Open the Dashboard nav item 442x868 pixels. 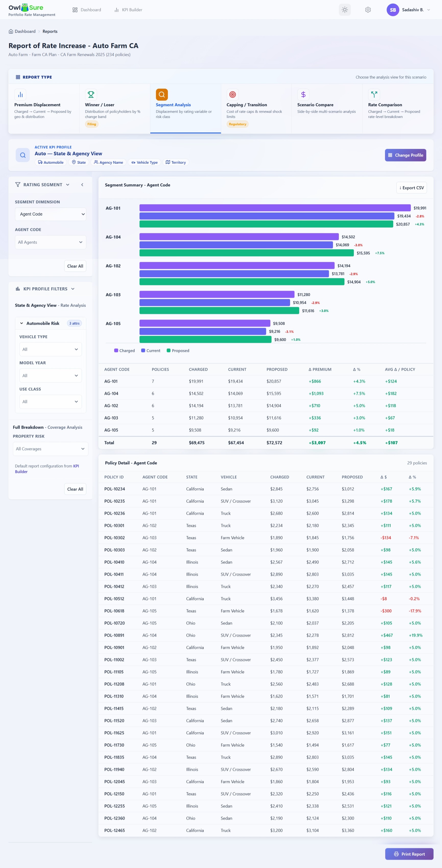pyautogui.click(x=87, y=10)
